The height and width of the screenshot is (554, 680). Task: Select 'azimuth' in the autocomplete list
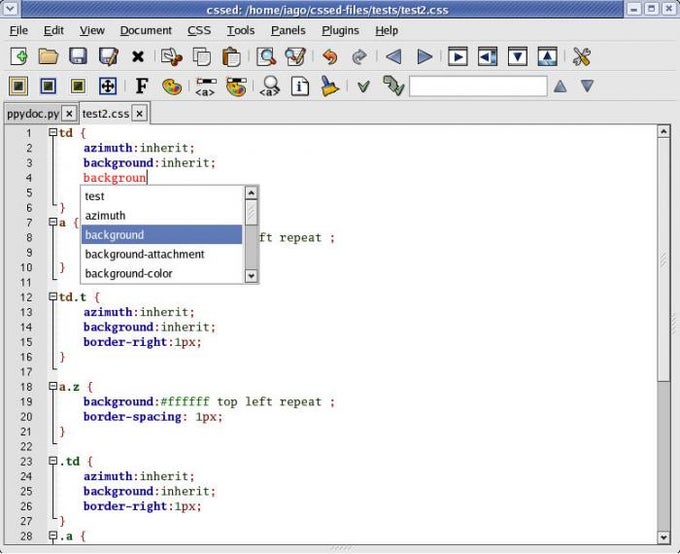pos(162,216)
